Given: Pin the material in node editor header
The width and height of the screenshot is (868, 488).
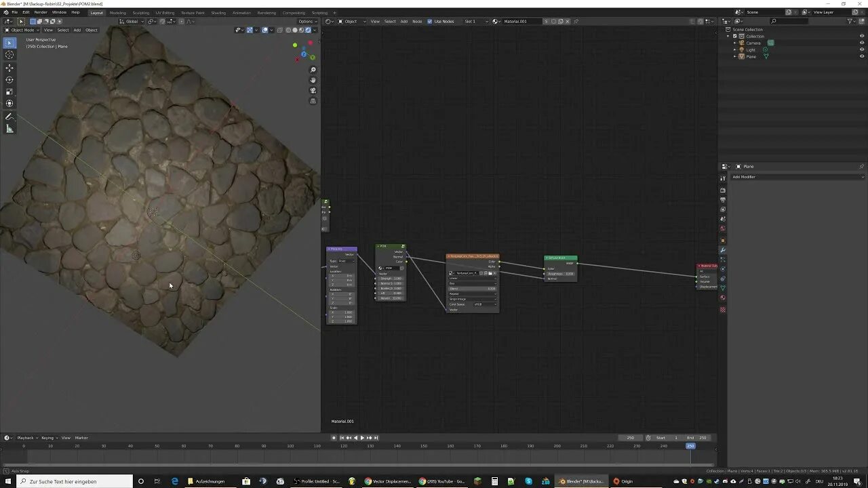Looking at the screenshot, I should point(576,21).
